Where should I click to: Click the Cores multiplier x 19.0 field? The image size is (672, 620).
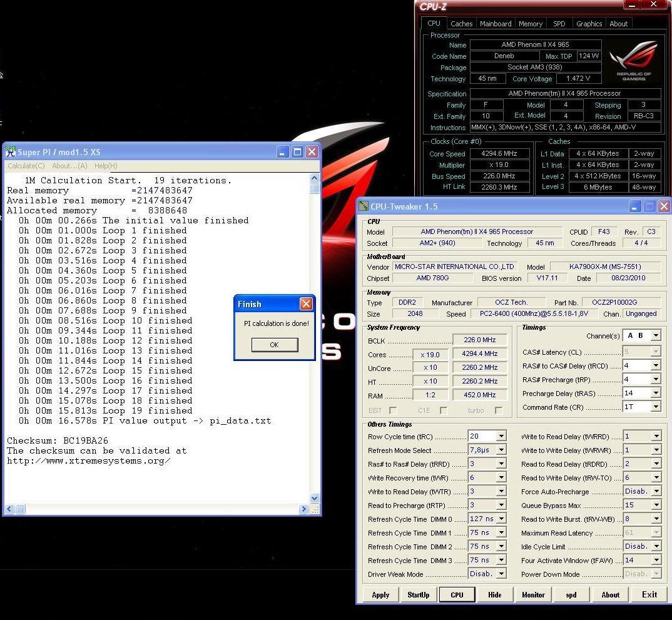[430, 354]
